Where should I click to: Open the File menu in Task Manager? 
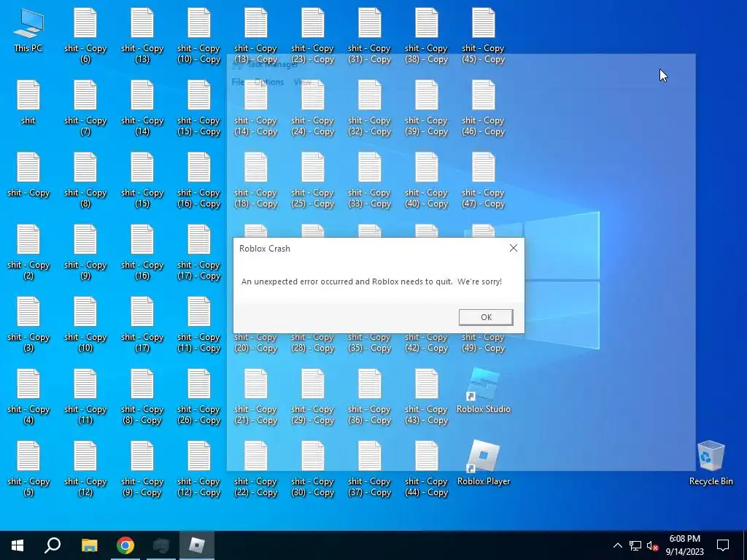[x=238, y=82]
